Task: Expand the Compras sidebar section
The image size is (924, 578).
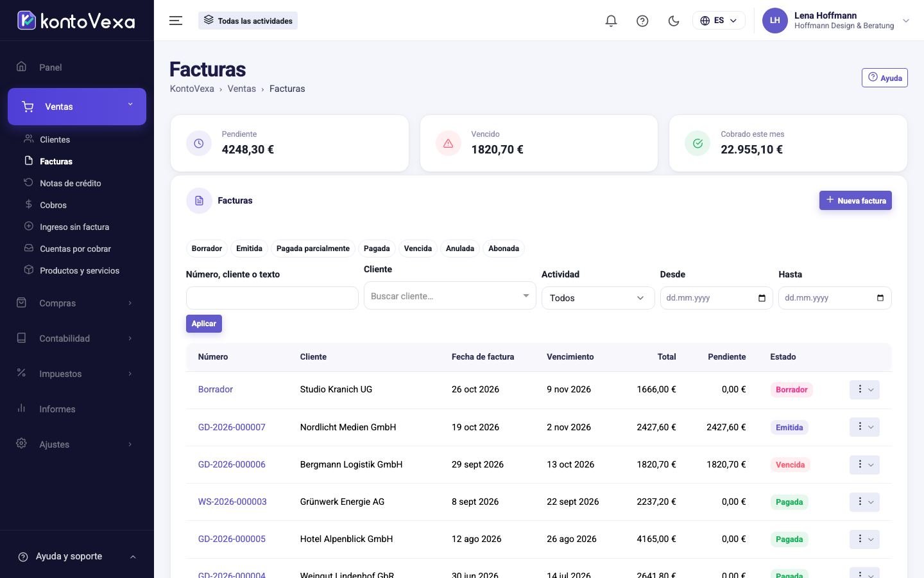Action: click(x=77, y=303)
